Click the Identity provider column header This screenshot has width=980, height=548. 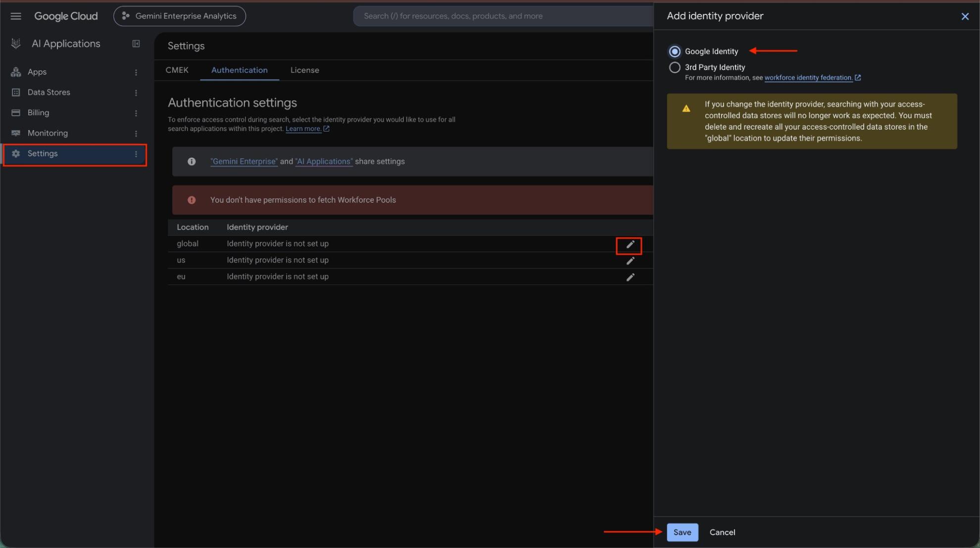coord(257,228)
